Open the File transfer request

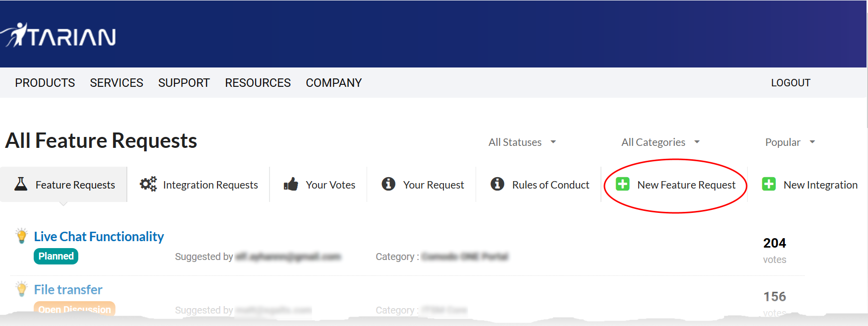[68, 290]
